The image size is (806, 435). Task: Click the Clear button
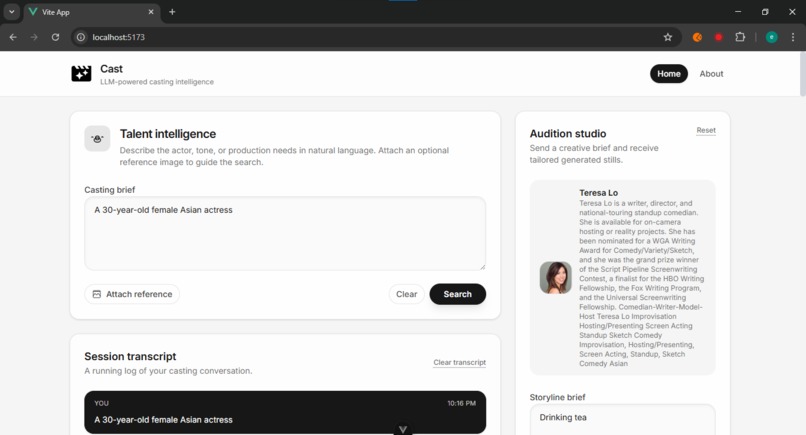(407, 294)
